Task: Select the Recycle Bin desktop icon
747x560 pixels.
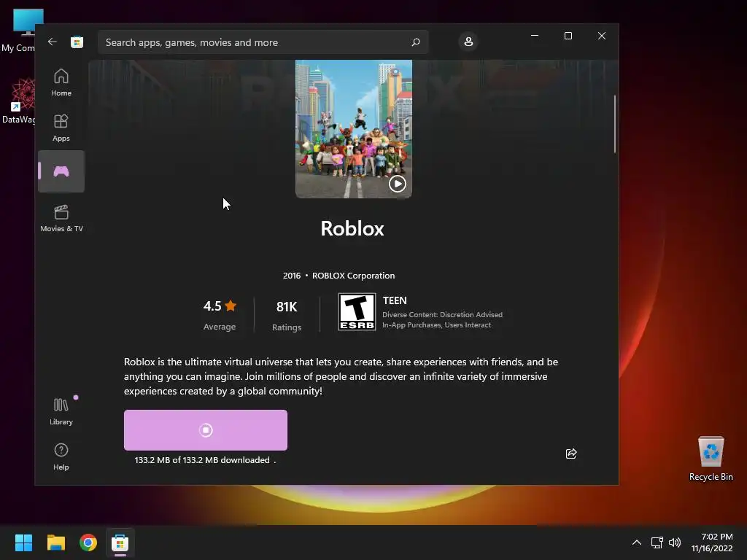Action: click(711, 459)
